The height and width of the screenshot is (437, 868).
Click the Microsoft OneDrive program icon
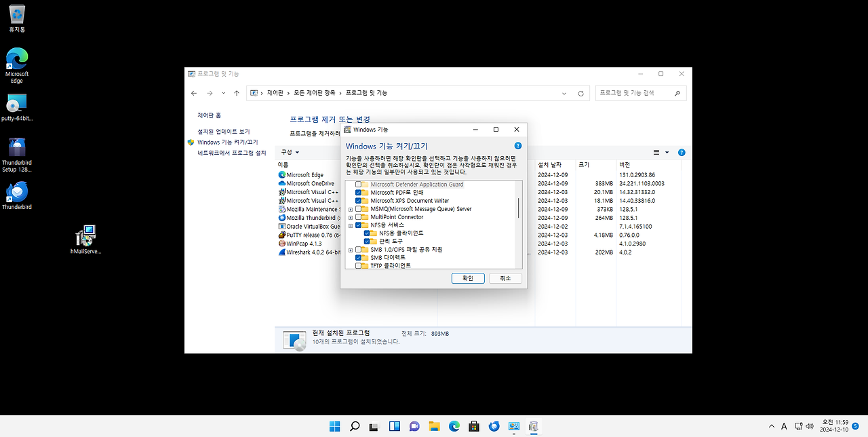click(x=282, y=183)
